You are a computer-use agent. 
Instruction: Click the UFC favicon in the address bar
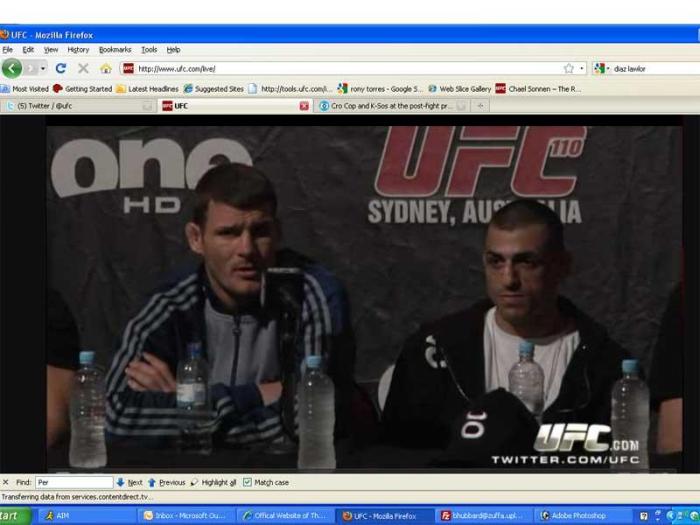(129, 68)
